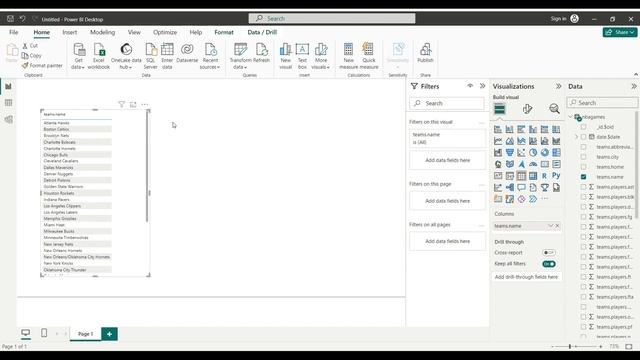Screen dimensions: 640x360
Task: Insert a Text box
Action: (x=302, y=56)
